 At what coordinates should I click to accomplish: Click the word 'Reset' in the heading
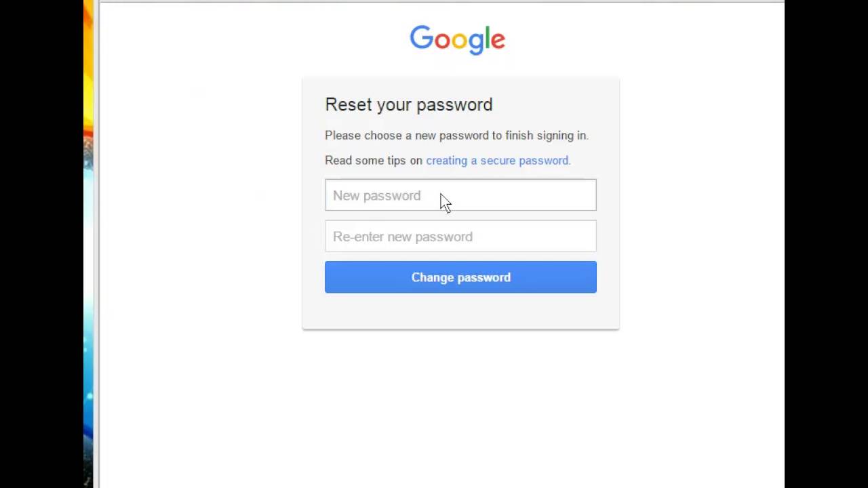(348, 104)
